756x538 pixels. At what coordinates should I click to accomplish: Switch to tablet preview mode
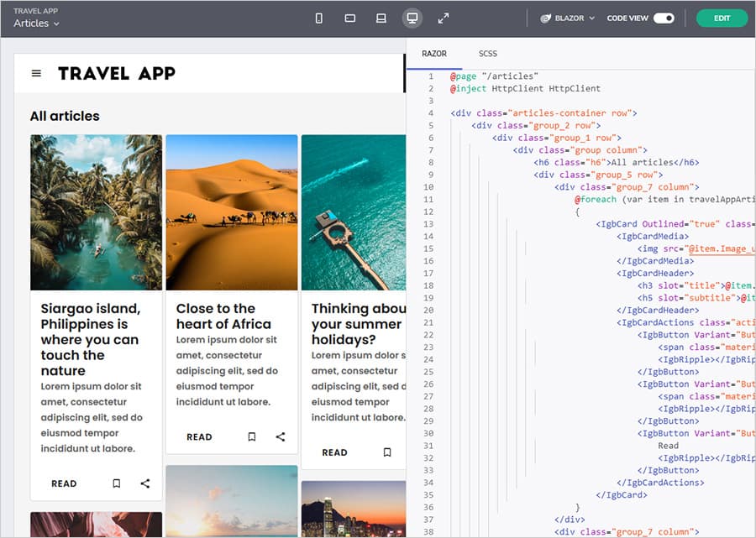(x=349, y=18)
